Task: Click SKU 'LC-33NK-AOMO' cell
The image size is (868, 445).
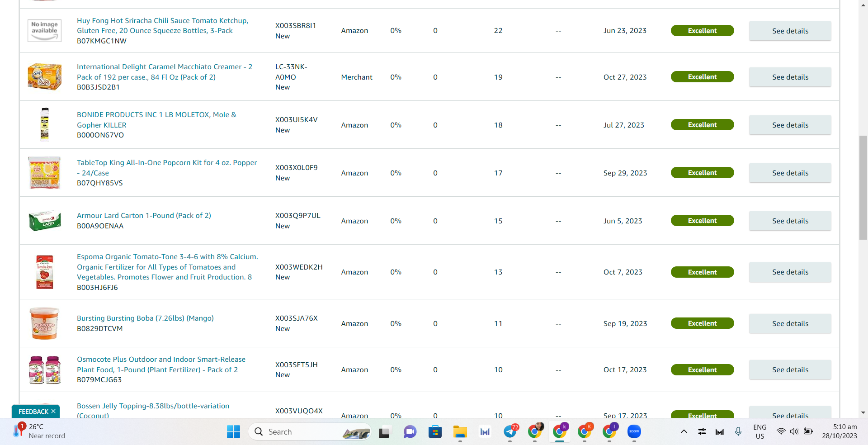Action: click(291, 72)
